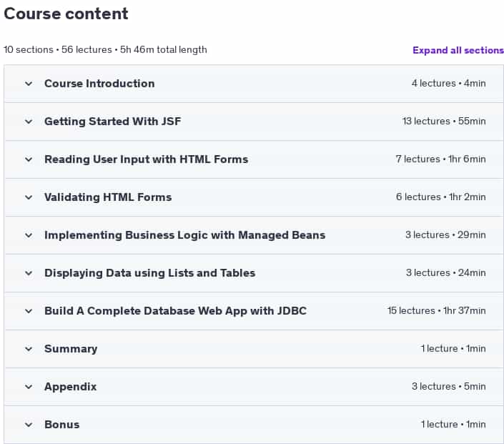The width and height of the screenshot is (504, 444).
Task: Click '6 lectures • 1hr 2min' text
Action: pos(440,197)
